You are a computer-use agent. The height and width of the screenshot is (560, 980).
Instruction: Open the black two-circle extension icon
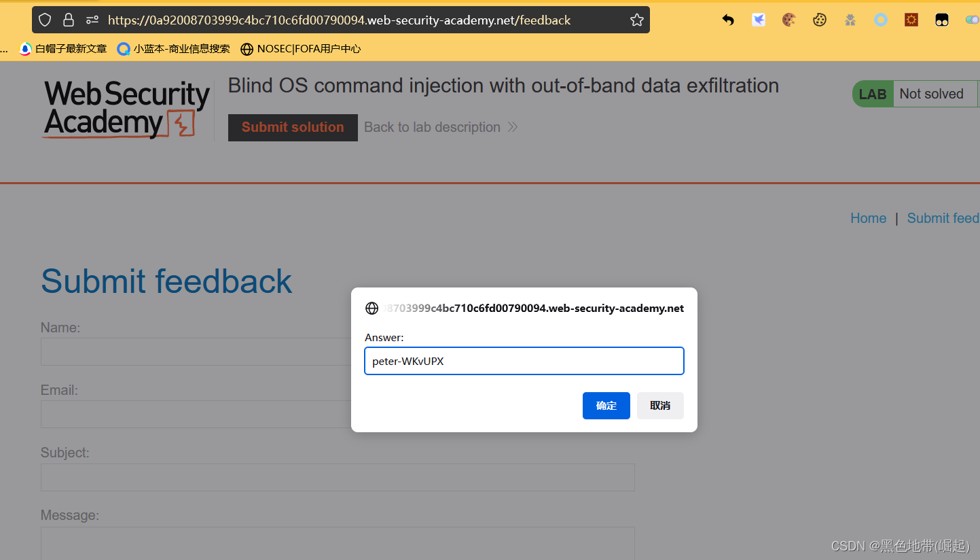tap(942, 20)
